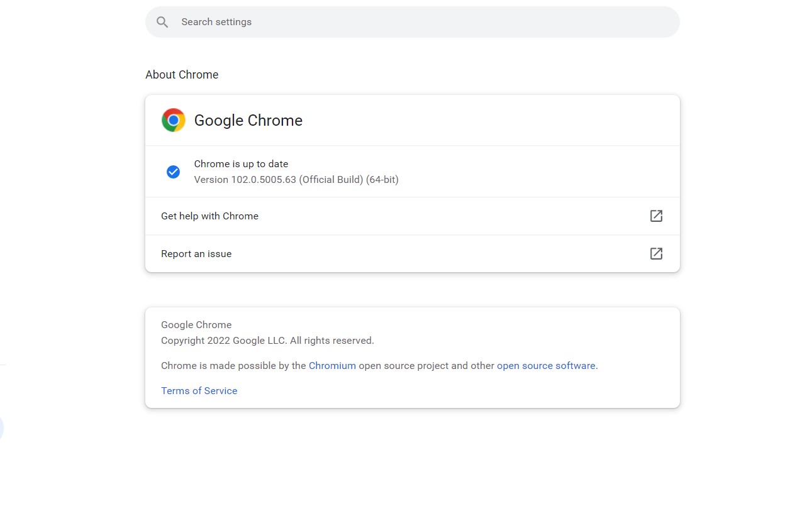The width and height of the screenshot is (812, 506).
Task: Click 'Chrome is up to date' text
Action: [x=241, y=163]
